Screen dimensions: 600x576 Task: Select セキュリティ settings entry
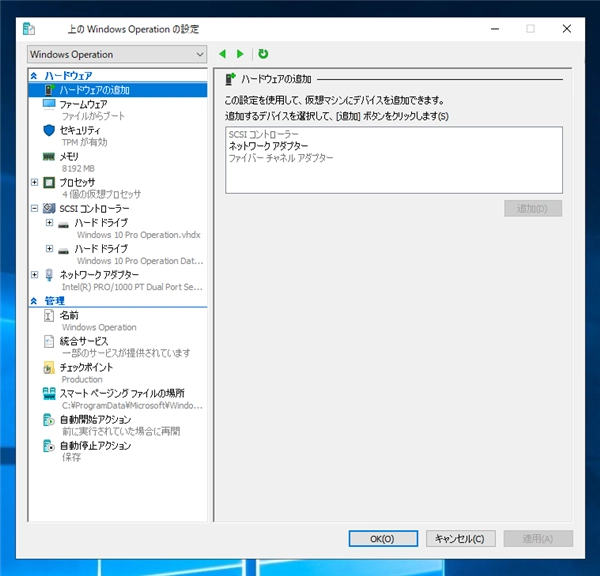[80, 131]
